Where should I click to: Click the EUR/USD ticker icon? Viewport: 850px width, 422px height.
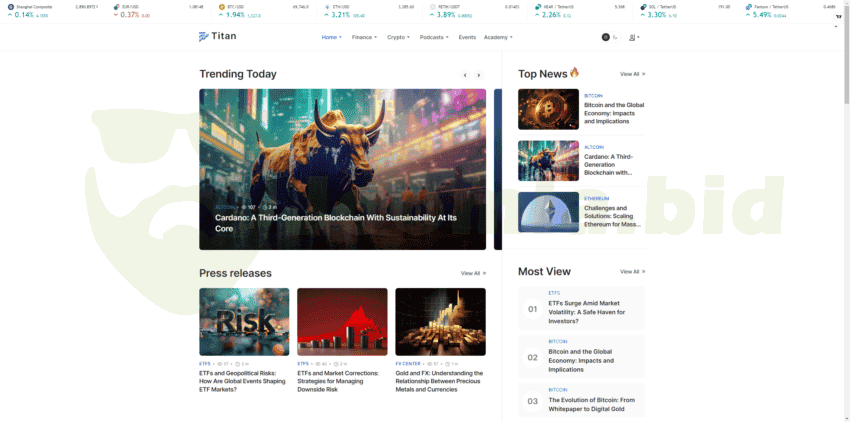117,7
